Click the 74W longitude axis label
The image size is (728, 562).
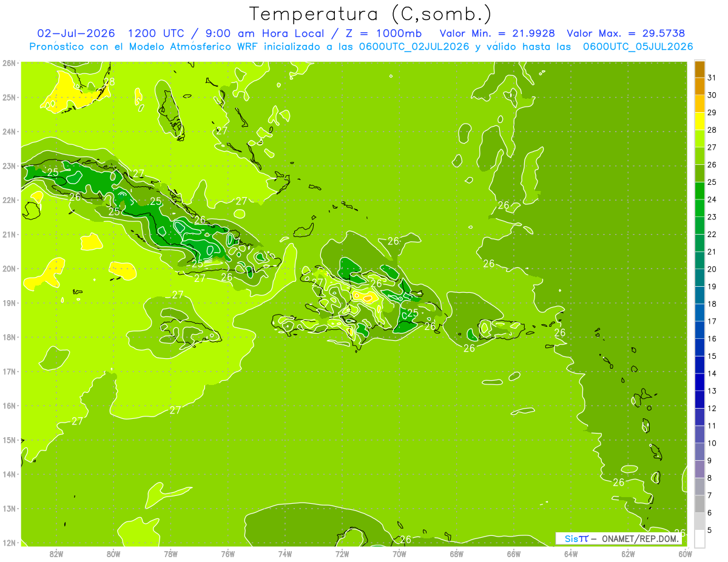(x=285, y=553)
